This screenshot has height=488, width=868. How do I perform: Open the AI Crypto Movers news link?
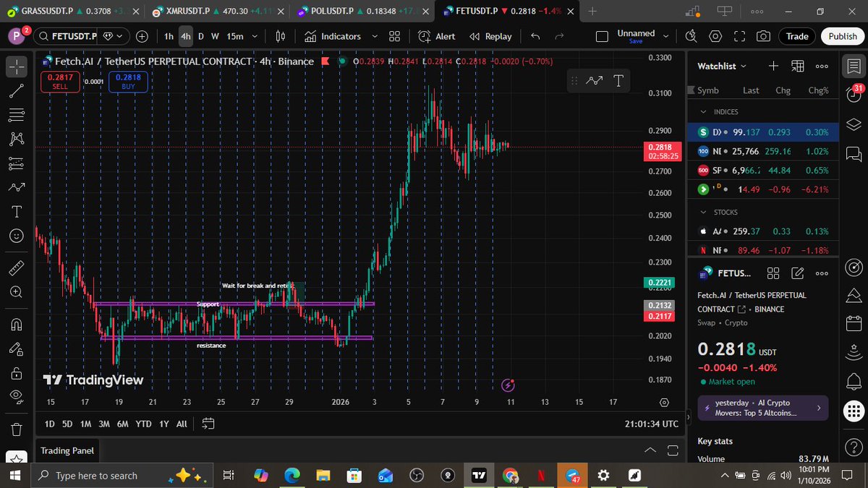762,408
